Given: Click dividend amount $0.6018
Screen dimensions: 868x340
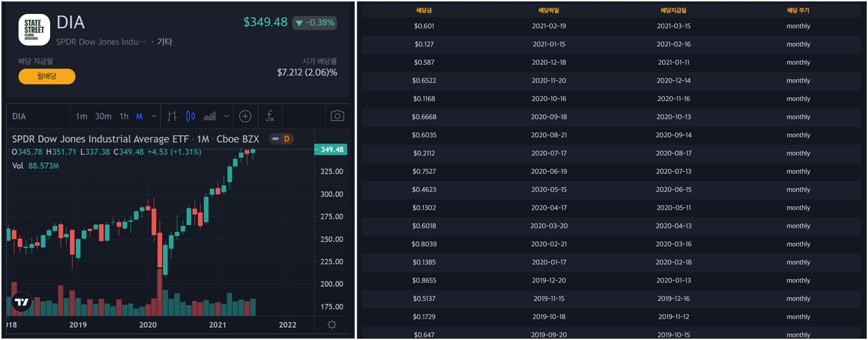Looking at the screenshot, I should pos(424,226).
